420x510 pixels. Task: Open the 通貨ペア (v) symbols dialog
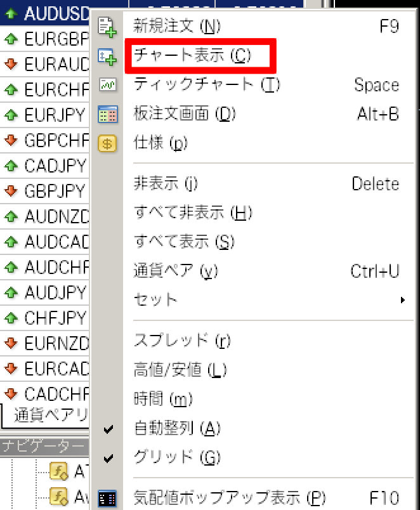(176, 271)
